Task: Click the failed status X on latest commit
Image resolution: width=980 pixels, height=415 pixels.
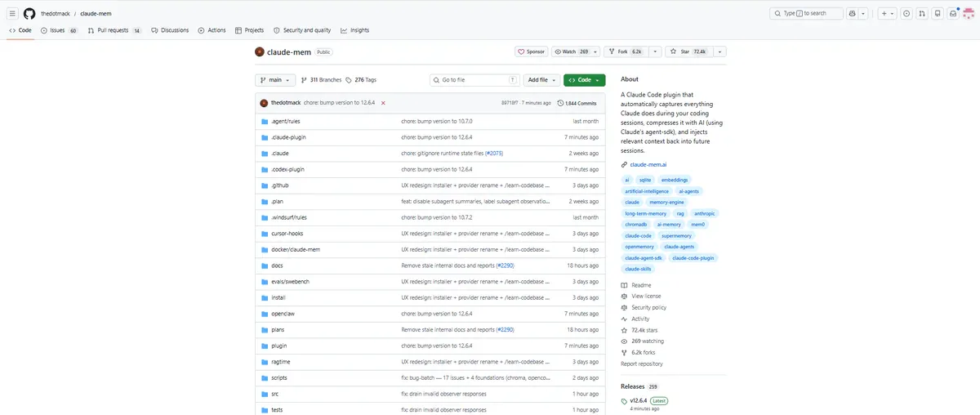Action: click(383, 103)
